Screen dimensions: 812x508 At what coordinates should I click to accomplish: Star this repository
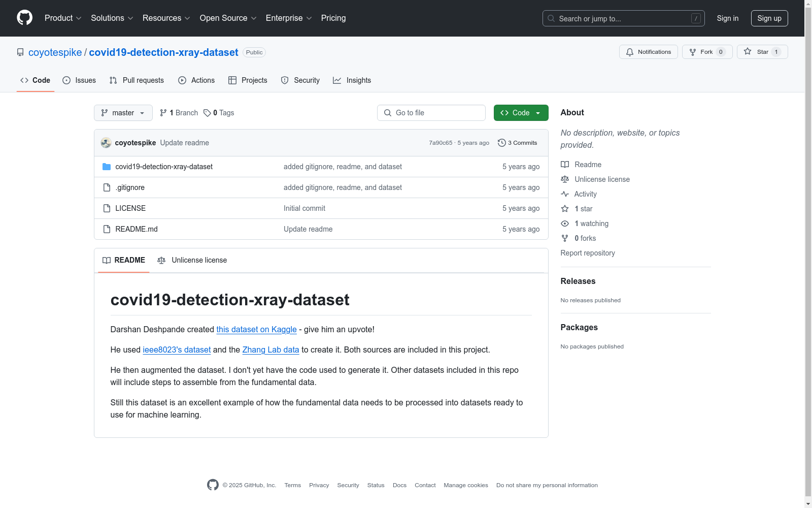[762, 52]
